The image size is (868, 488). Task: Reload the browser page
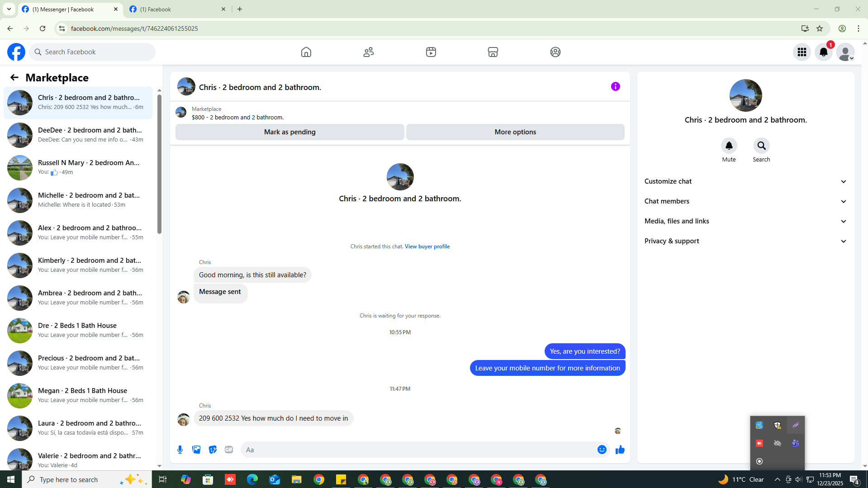point(43,28)
